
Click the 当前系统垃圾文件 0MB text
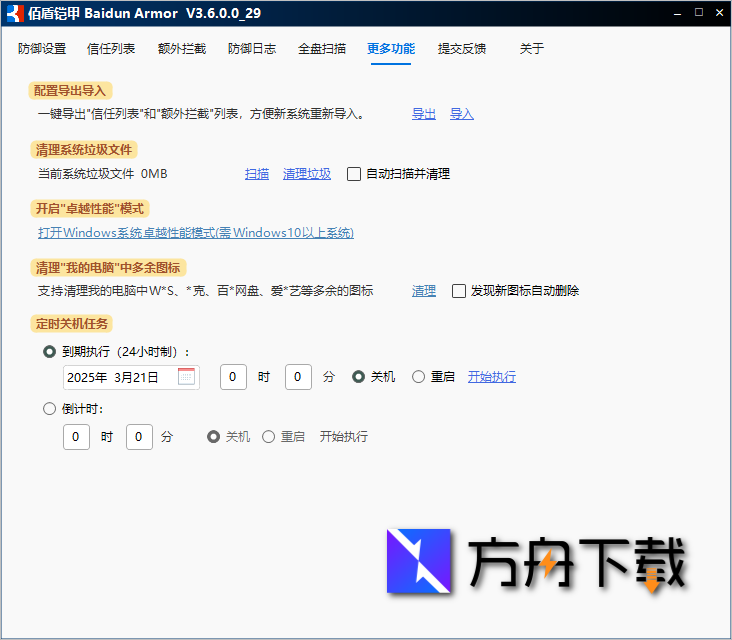pyautogui.click(x=103, y=174)
